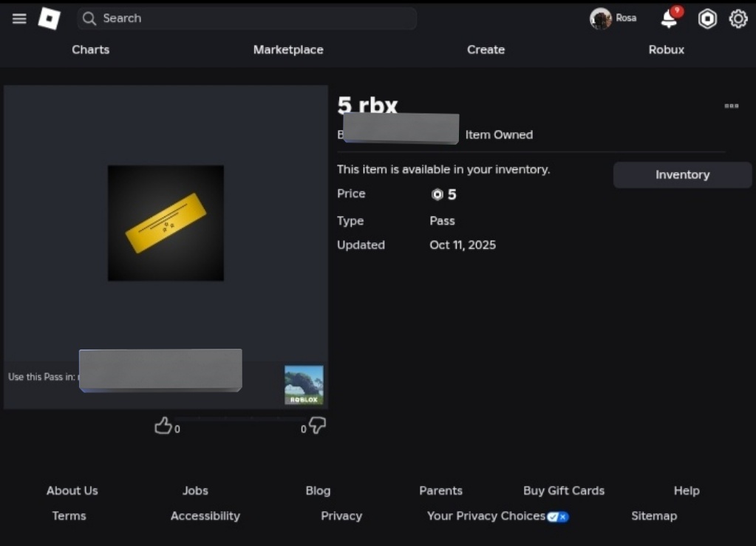Open the Privacy footer link
Image resolution: width=756 pixels, height=546 pixels.
tap(341, 516)
